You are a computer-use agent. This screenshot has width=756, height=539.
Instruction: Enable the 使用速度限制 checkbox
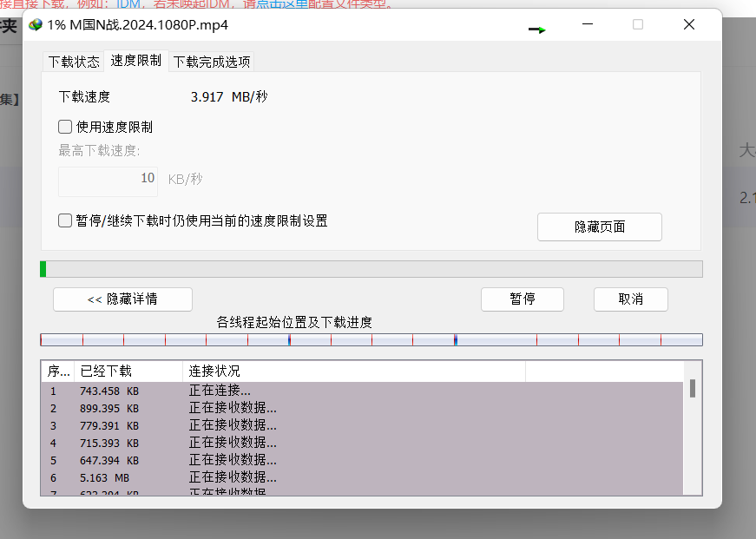65,127
